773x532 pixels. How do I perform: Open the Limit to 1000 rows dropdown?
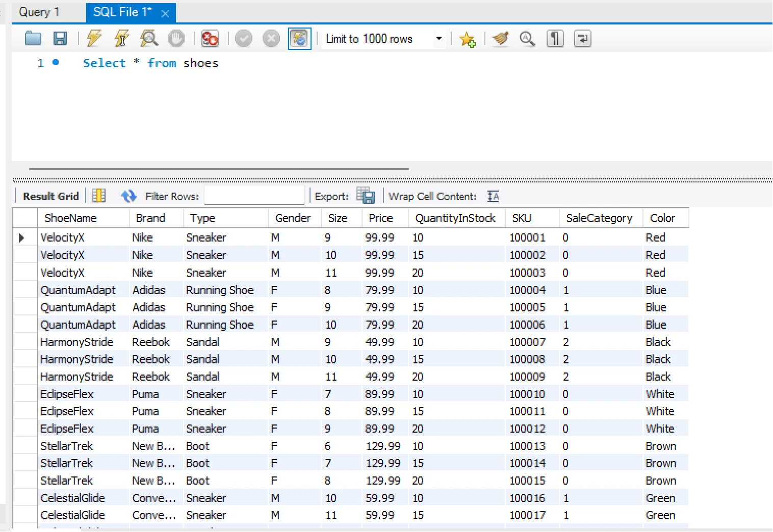pyautogui.click(x=439, y=39)
